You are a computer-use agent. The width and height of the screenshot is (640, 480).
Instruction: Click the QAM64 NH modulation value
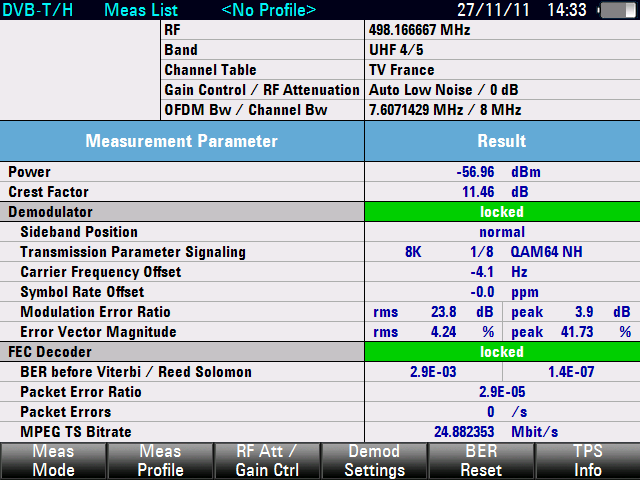[x=547, y=252]
